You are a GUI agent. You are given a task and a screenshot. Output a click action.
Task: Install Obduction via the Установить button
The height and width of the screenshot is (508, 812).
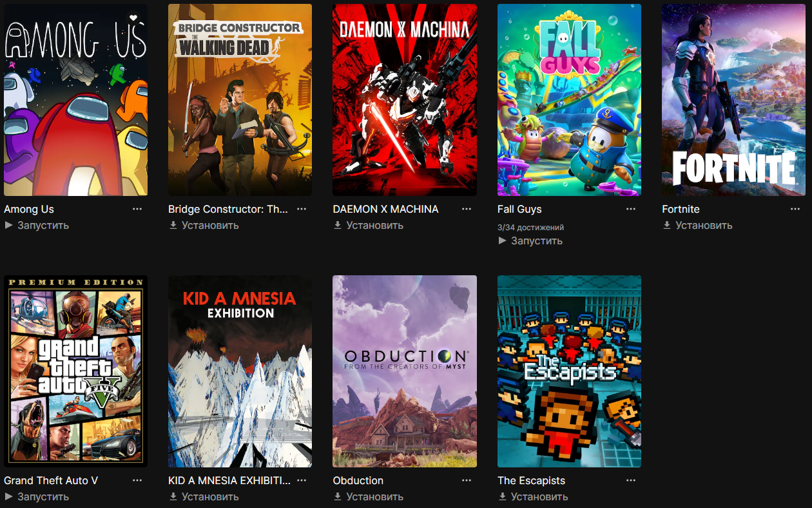(x=369, y=496)
